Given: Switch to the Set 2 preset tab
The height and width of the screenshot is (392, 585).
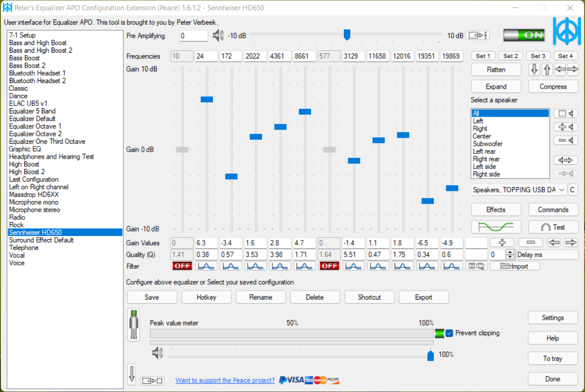Looking at the screenshot, I should [511, 56].
